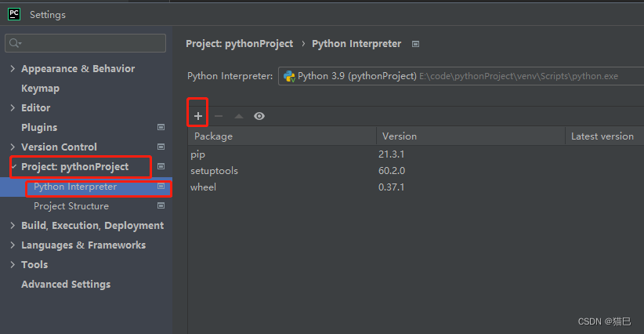The width and height of the screenshot is (644, 334).
Task: Select Project Structure page
Action: point(71,206)
